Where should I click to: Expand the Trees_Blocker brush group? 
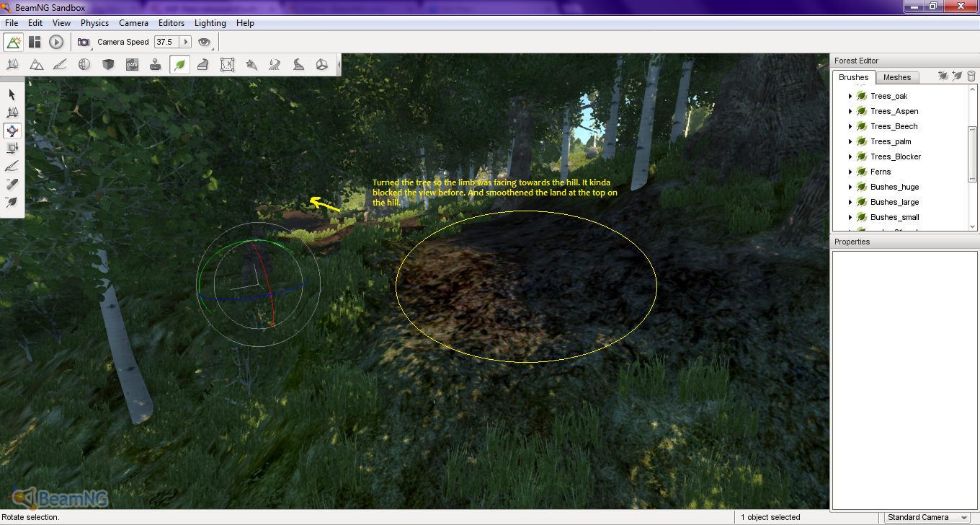pos(850,156)
